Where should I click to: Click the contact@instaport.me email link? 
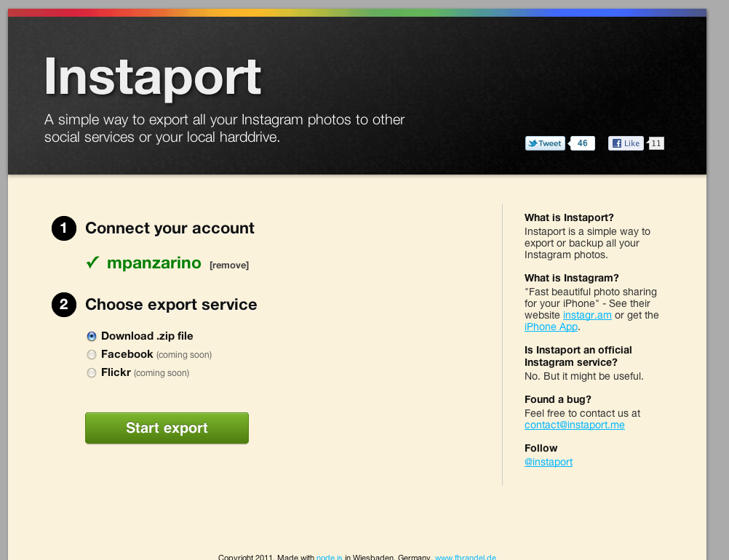(x=575, y=425)
